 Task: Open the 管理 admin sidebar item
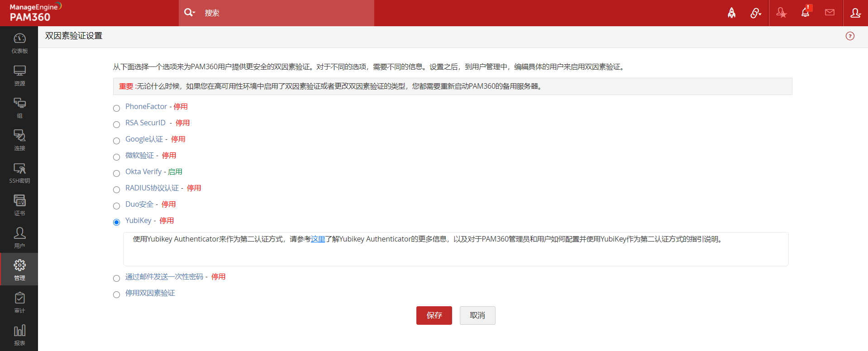click(x=19, y=270)
